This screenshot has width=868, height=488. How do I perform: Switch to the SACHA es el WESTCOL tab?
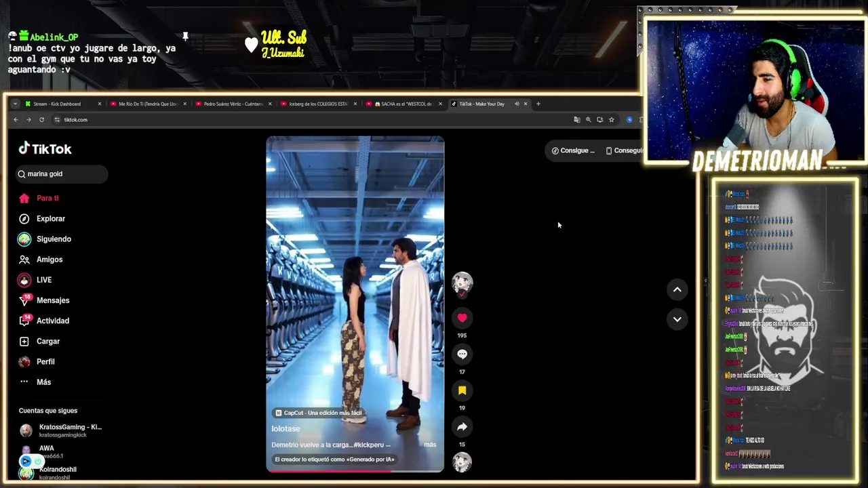(403, 104)
